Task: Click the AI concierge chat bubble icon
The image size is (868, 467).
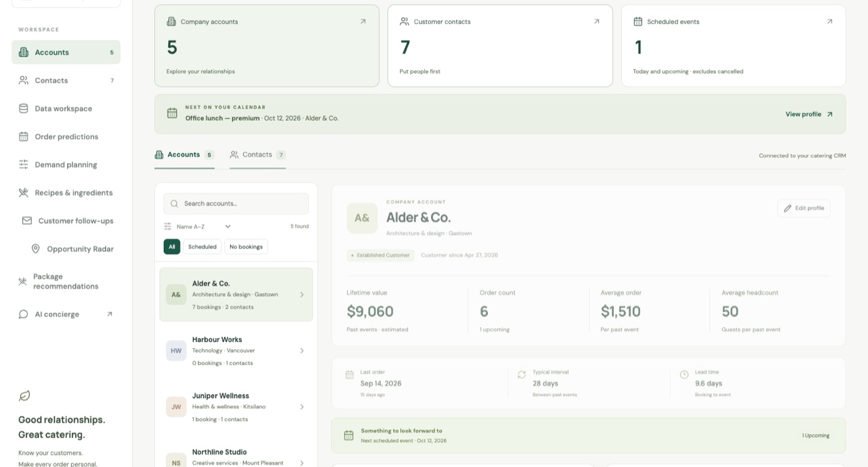Action: point(24,314)
